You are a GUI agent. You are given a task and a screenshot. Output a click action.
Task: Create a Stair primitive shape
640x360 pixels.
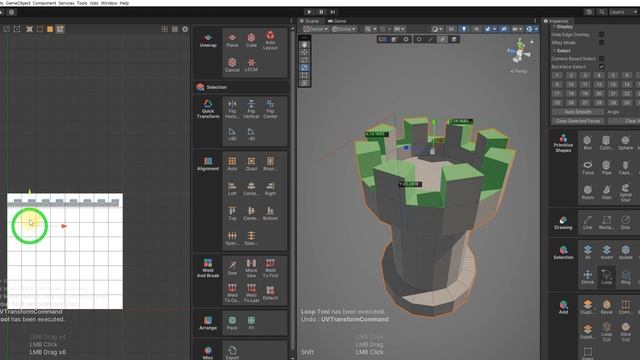607,193
